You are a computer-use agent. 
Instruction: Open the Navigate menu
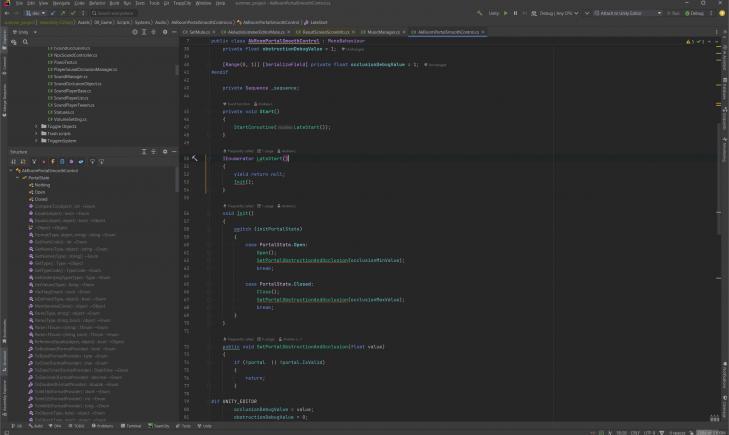point(61,3)
